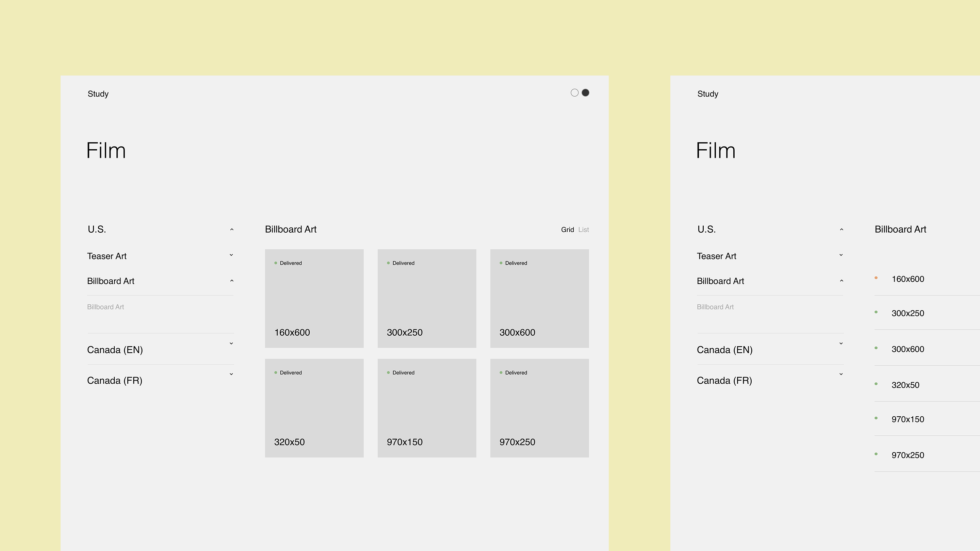The height and width of the screenshot is (551, 980).
Task: Select Billboard Art sub-item in left sidebar
Action: 105,307
